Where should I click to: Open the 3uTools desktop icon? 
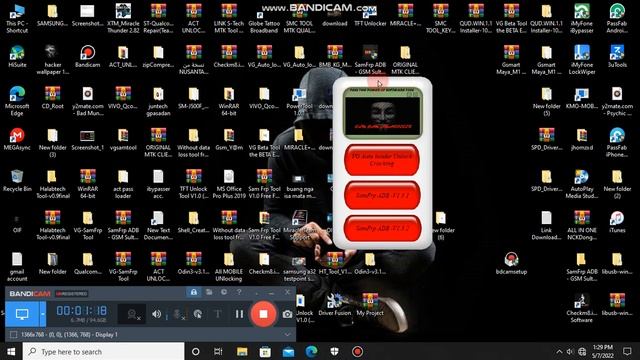tap(617, 57)
